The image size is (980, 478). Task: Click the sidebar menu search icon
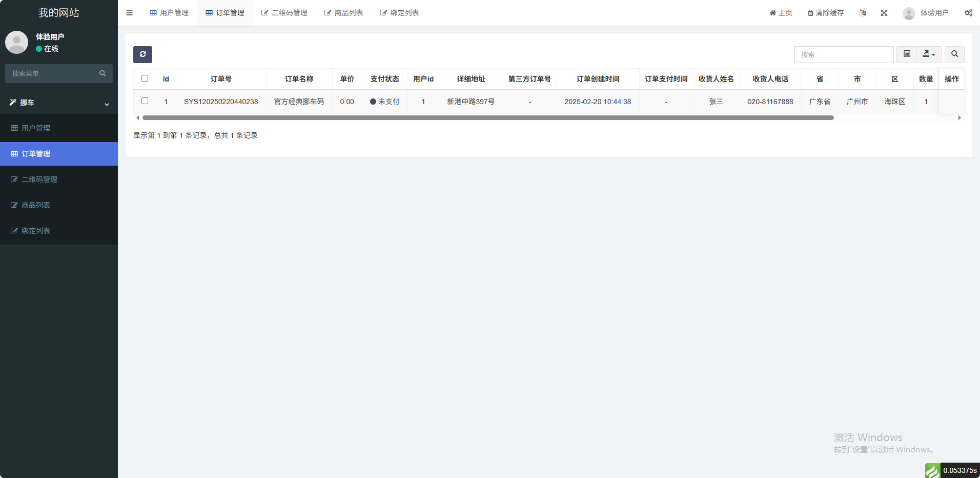click(103, 73)
